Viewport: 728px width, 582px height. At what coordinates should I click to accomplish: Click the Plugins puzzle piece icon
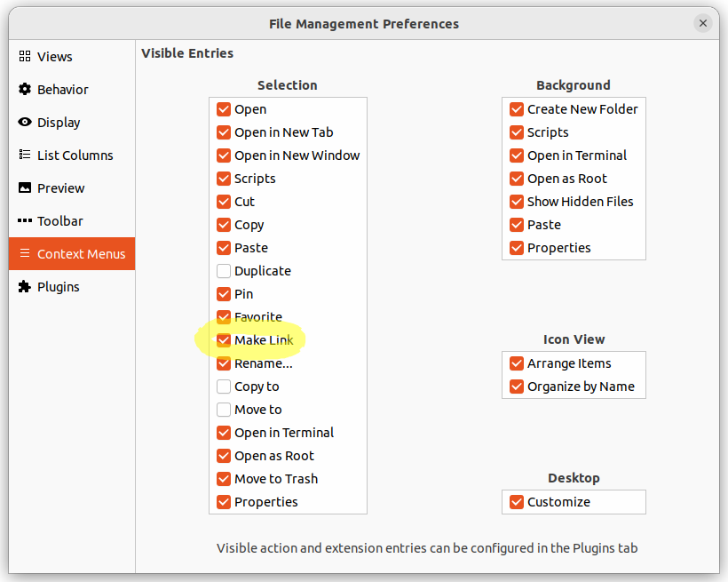tap(25, 286)
